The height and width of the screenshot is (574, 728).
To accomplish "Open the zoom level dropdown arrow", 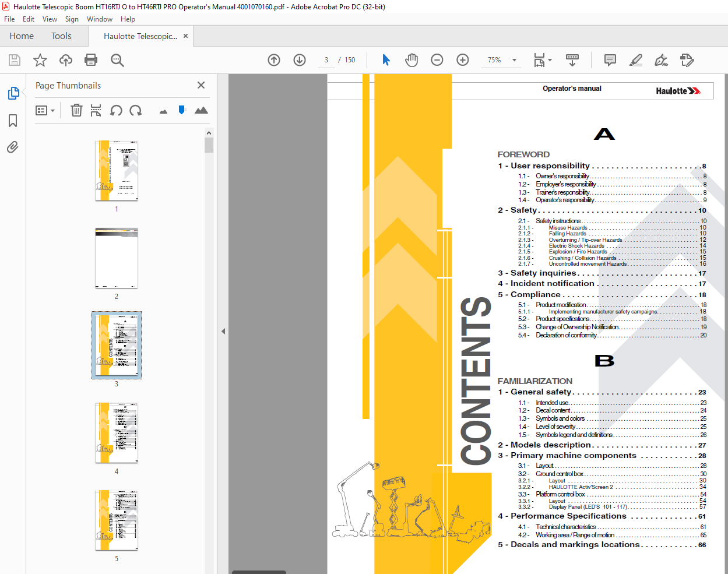I will (514, 60).
